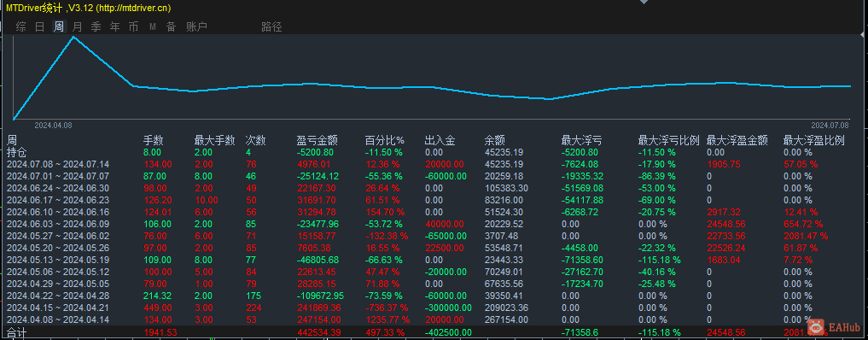
Task: Click the 最大浮亏 column header
Action: 582,141
